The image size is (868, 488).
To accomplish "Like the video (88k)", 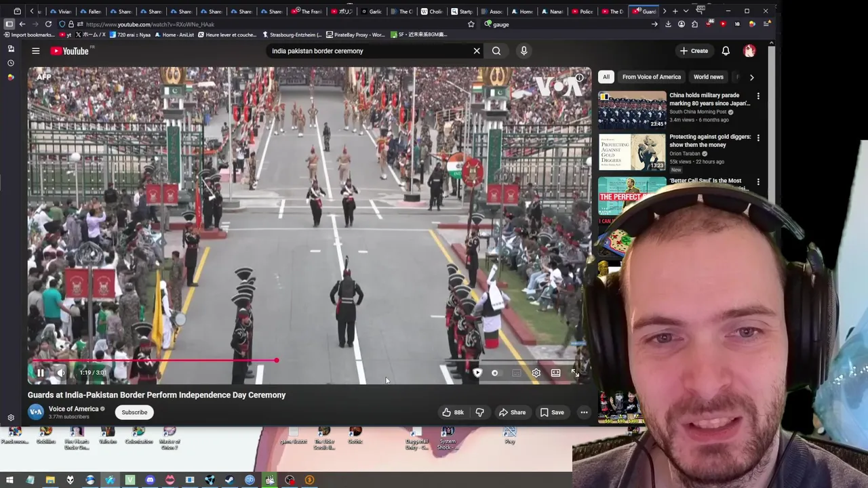I will [453, 412].
